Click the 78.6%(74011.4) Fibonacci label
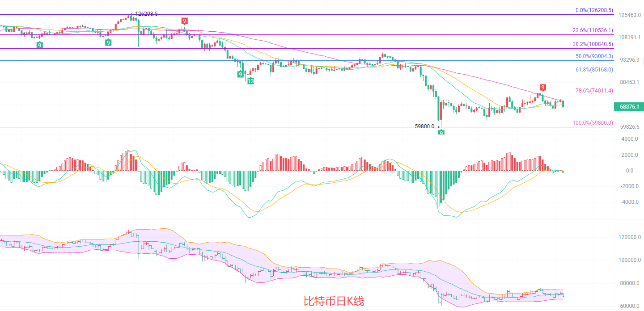This screenshot has width=644, height=311. [594, 91]
